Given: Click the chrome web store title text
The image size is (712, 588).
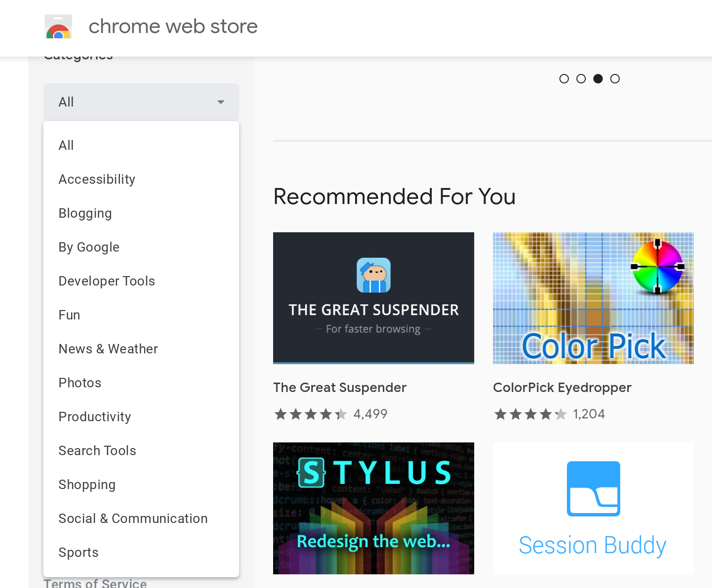Looking at the screenshot, I should click(173, 26).
